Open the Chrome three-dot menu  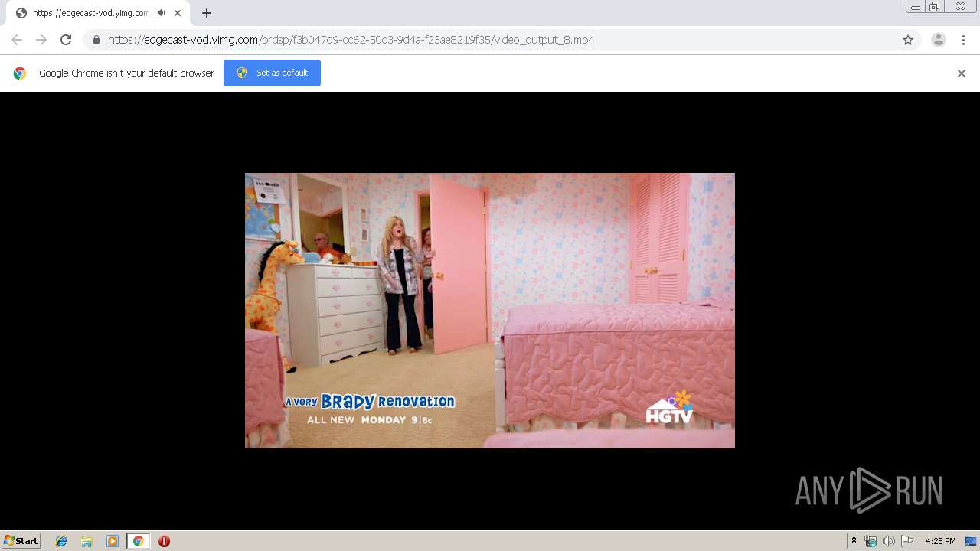(963, 40)
